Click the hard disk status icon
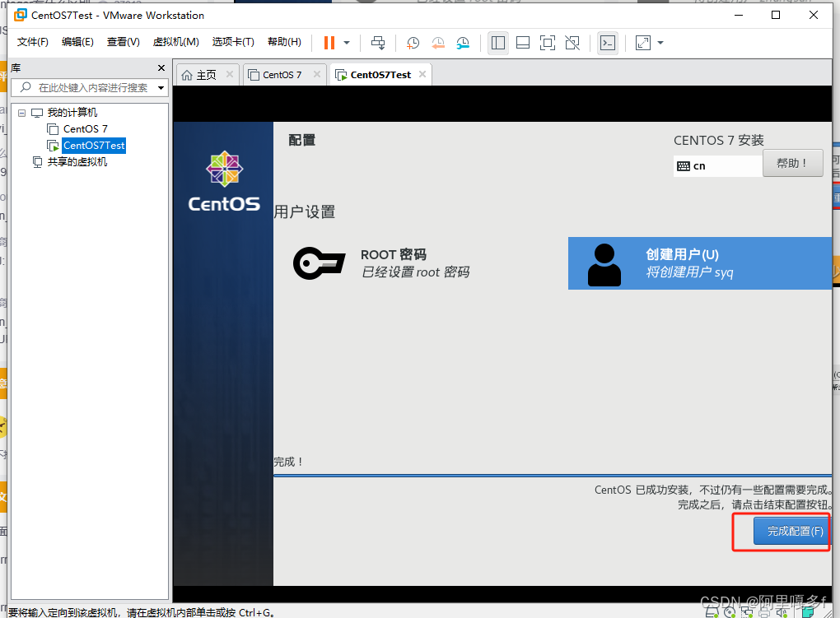This screenshot has width=840, height=618. [x=710, y=613]
